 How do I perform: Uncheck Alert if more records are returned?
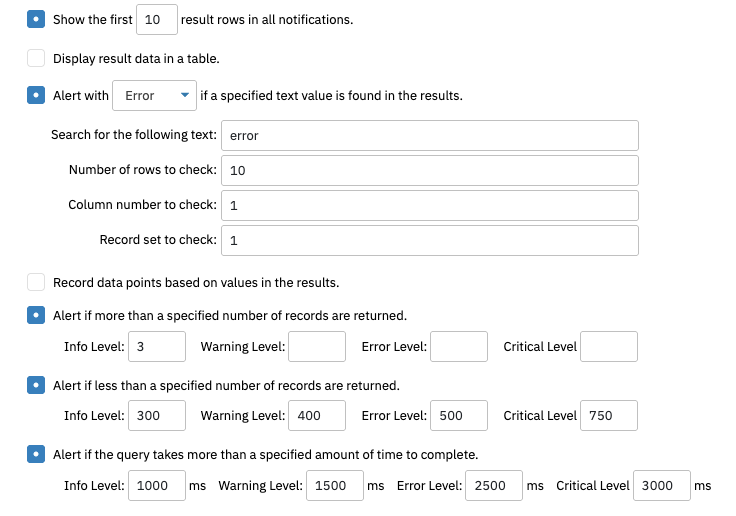point(36,315)
